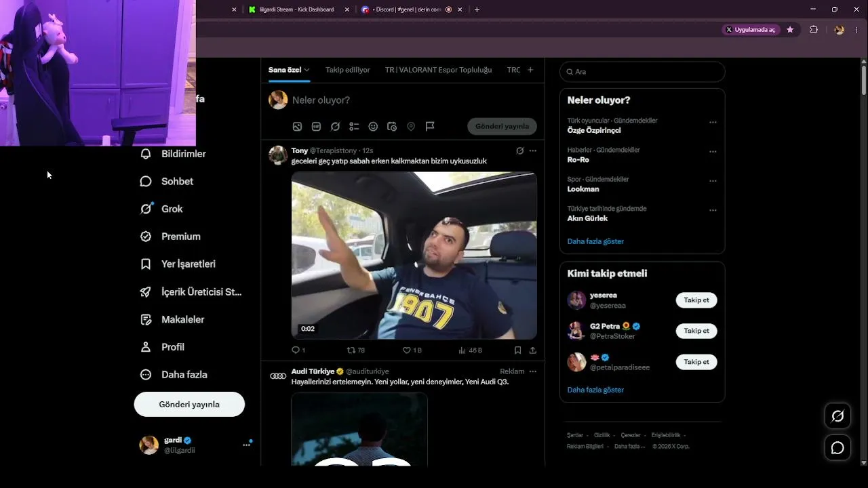Open the Gizlilik footer link
Image resolution: width=868 pixels, height=488 pixels.
pos(602,435)
